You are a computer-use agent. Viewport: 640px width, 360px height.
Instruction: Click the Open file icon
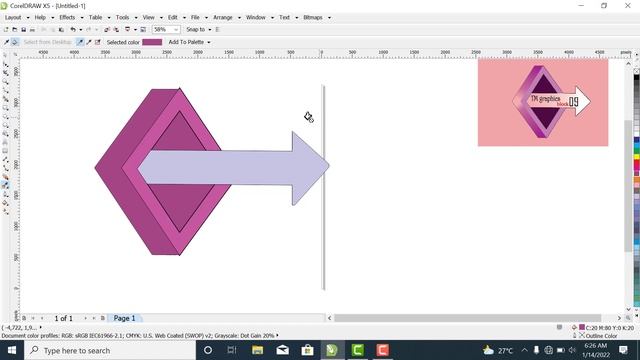pos(15,29)
